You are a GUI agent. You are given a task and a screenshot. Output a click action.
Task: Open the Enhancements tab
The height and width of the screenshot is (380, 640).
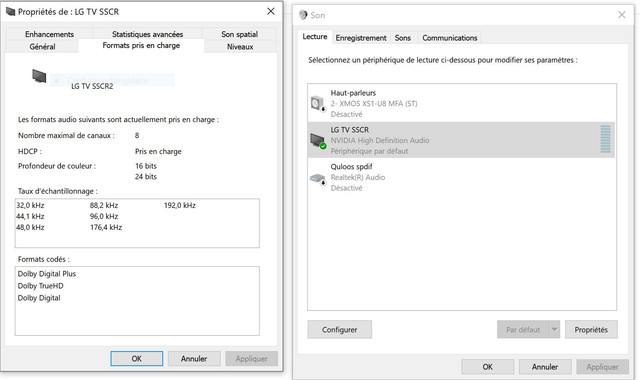(49, 34)
